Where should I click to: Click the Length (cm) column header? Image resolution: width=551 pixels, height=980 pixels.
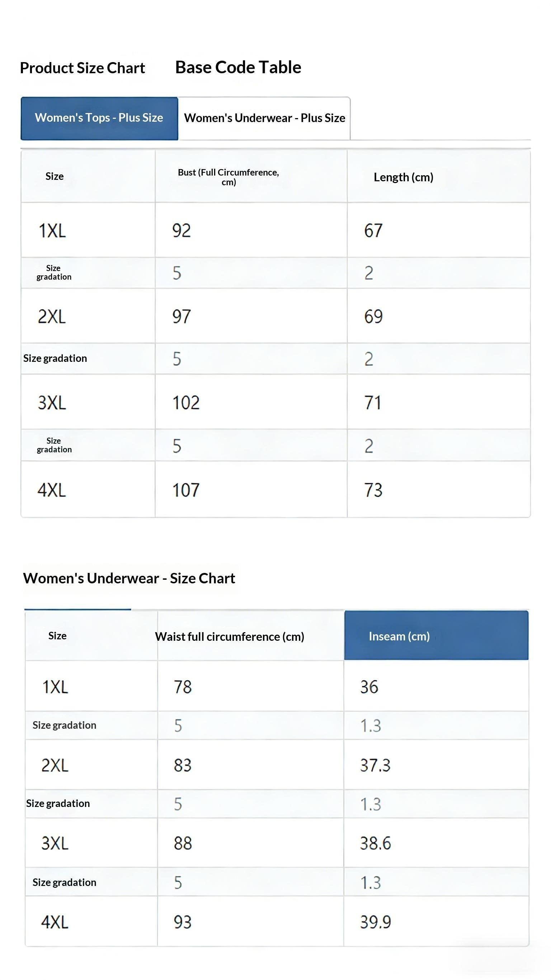click(403, 177)
